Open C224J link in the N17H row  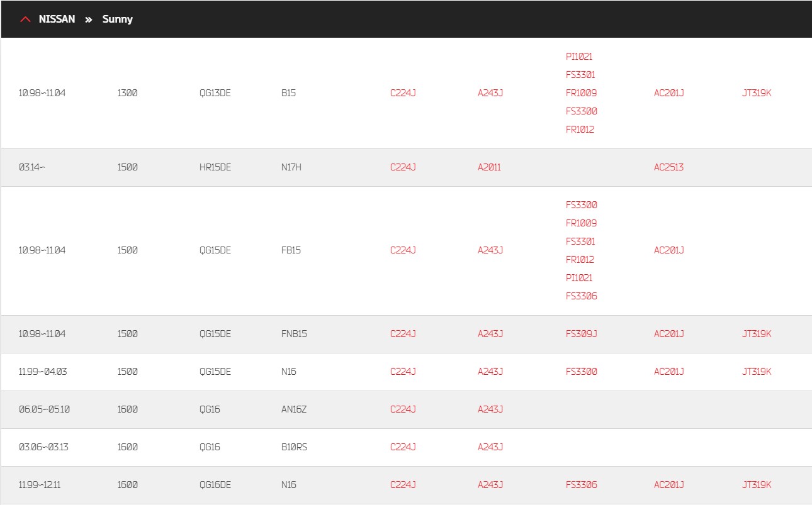click(403, 167)
